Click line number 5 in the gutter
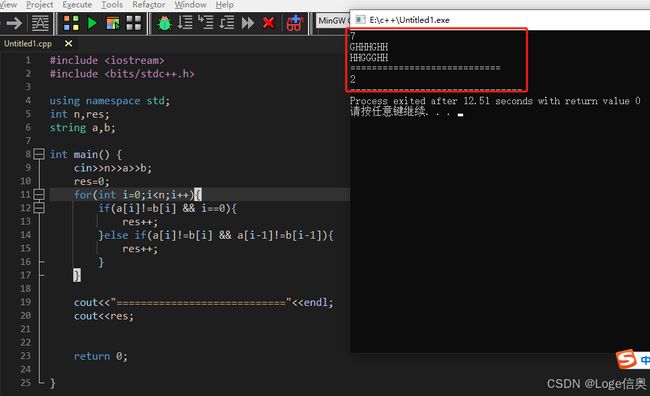 point(28,114)
